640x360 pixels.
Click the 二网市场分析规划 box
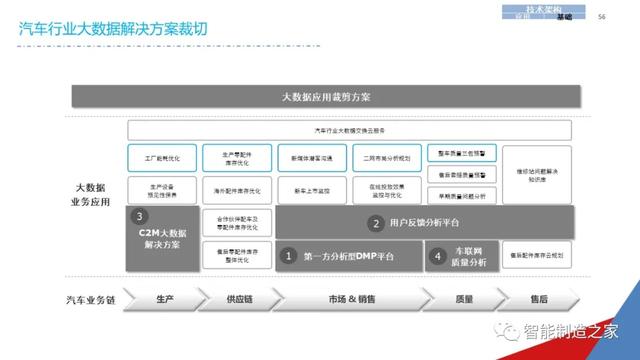(x=387, y=158)
